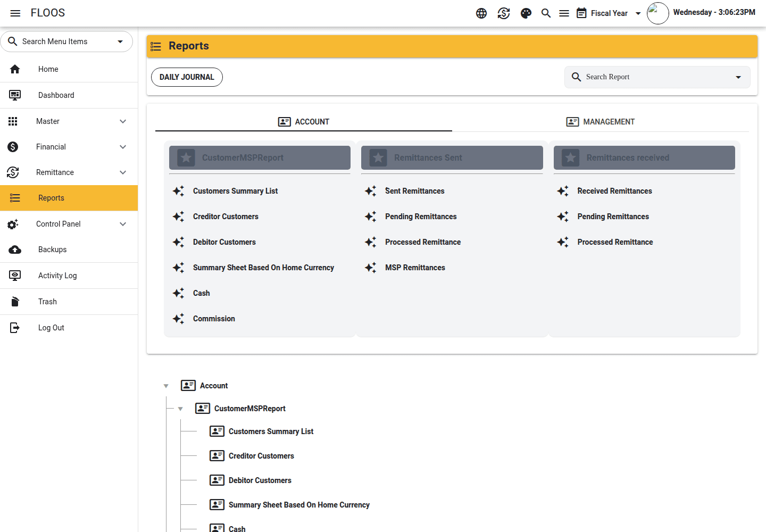Expand the Remittance submenu chevron

point(123,172)
